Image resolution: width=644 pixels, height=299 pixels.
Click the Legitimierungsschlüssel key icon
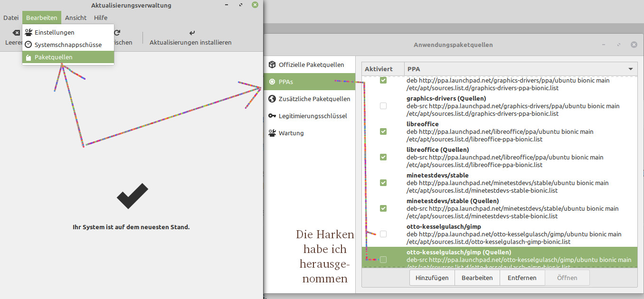point(272,116)
